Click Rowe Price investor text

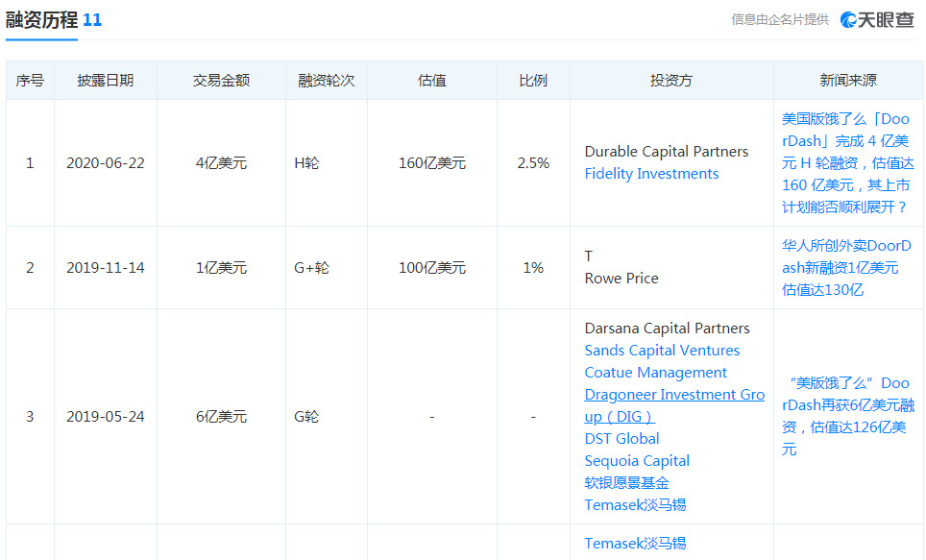pyautogui.click(x=621, y=279)
